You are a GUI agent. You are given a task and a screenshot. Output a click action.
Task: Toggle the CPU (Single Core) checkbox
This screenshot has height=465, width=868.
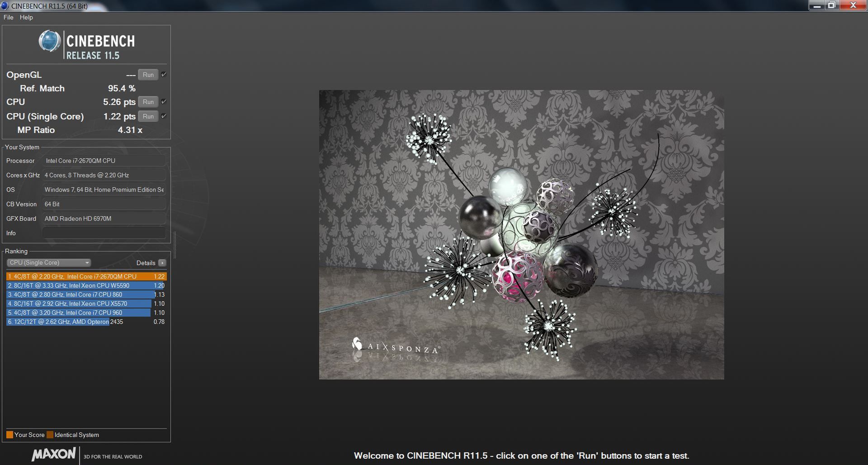tap(164, 116)
